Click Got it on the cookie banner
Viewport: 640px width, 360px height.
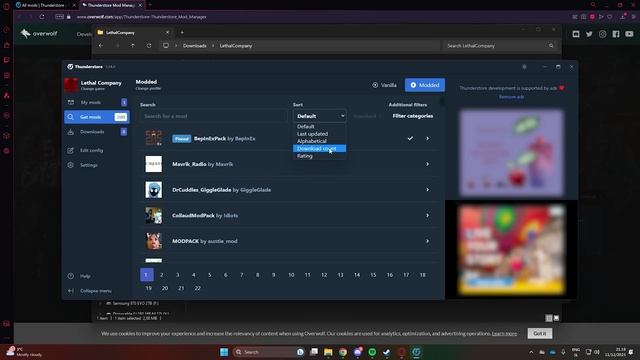click(x=540, y=333)
